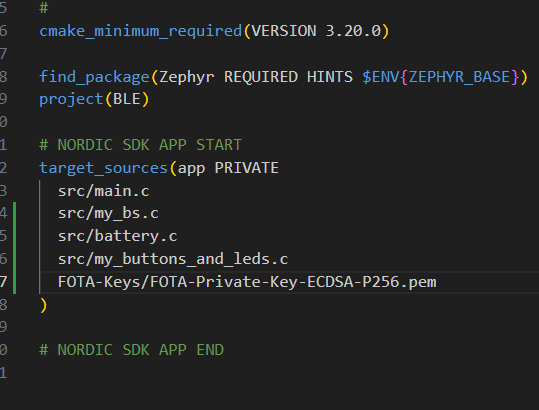Viewport: 539px width, 410px height.
Task: Place cursor in BLE project name
Action: [126, 99]
